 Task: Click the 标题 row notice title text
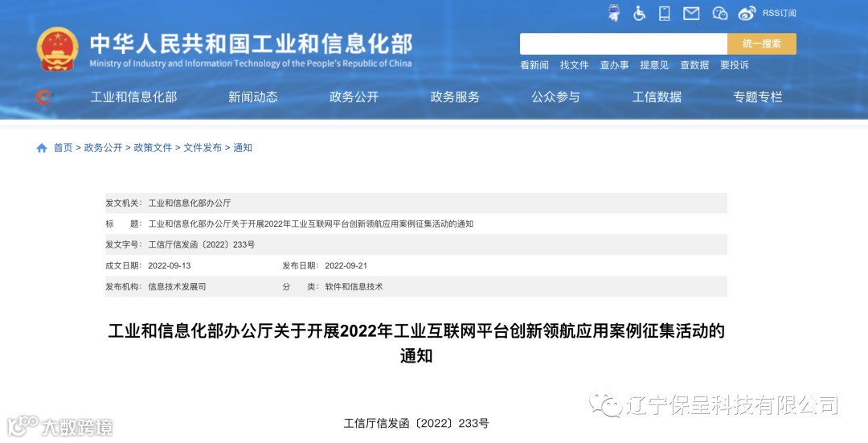pos(310,224)
